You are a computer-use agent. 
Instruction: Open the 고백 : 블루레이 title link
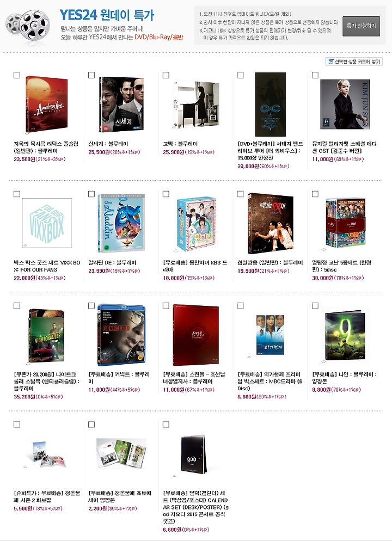(180, 144)
